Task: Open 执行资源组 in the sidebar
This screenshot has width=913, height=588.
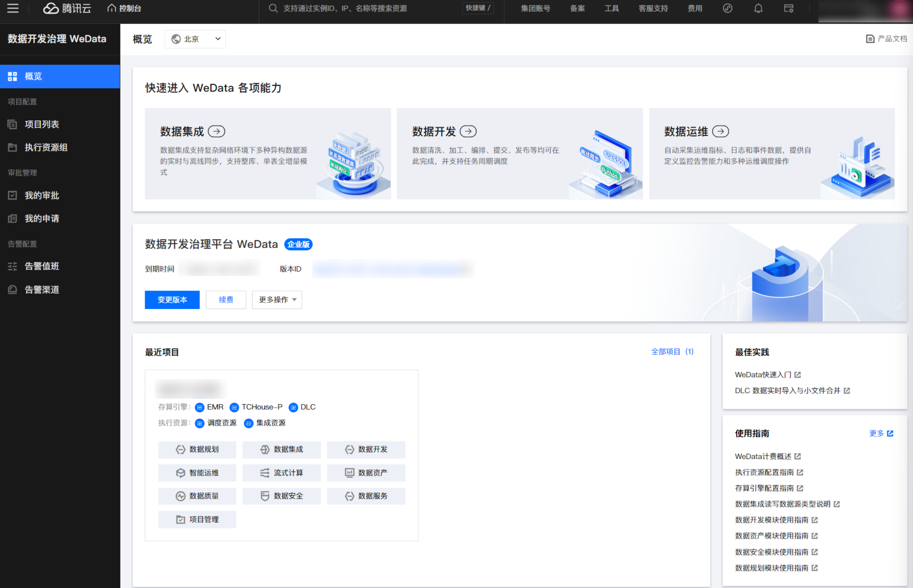Action: (x=46, y=147)
